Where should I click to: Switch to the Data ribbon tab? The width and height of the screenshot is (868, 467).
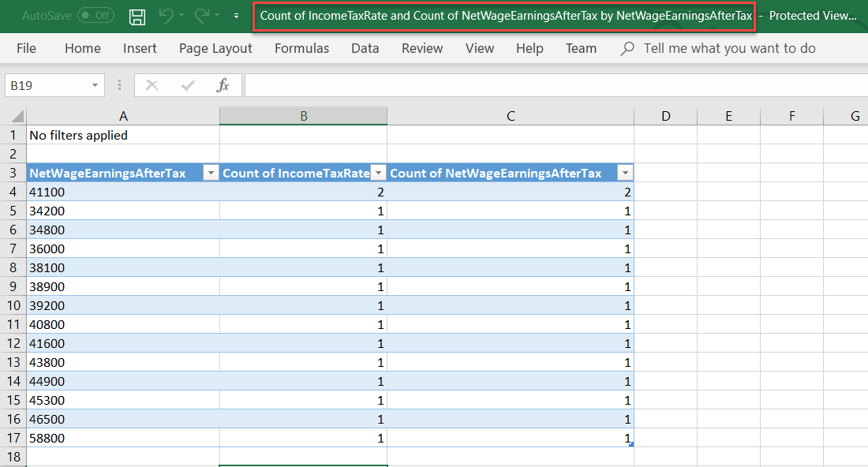(x=365, y=48)
